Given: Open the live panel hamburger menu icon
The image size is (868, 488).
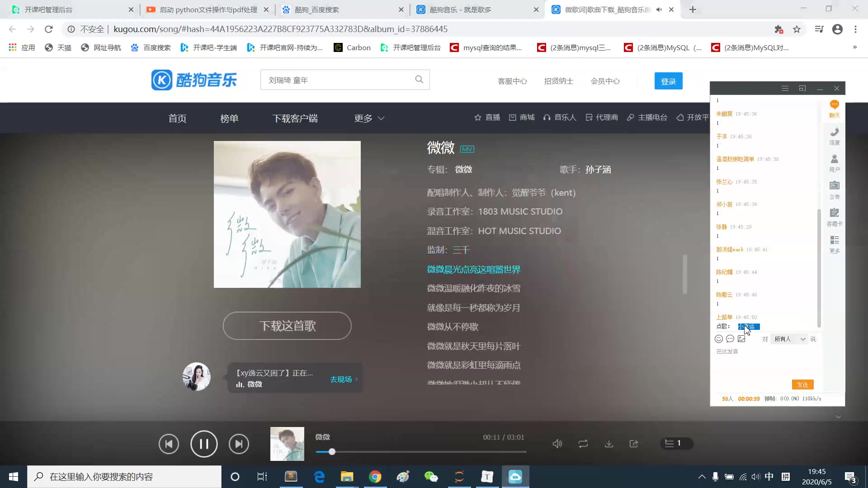Looking at the screenshot, I should coord(785,89).
